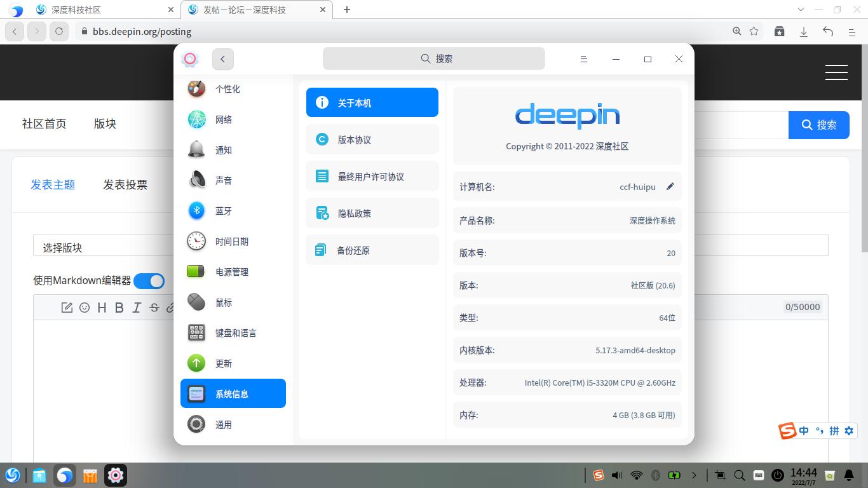Toggle the Markdown editor switch off
The height and width of the screenshot is (488, 868).
coord(149,281)
